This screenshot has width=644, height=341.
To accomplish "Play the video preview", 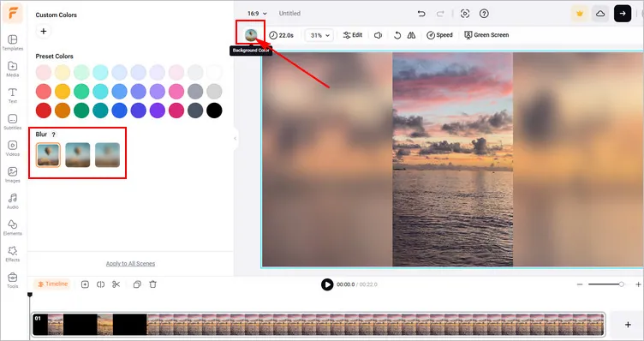I will [x=327, y=284].
